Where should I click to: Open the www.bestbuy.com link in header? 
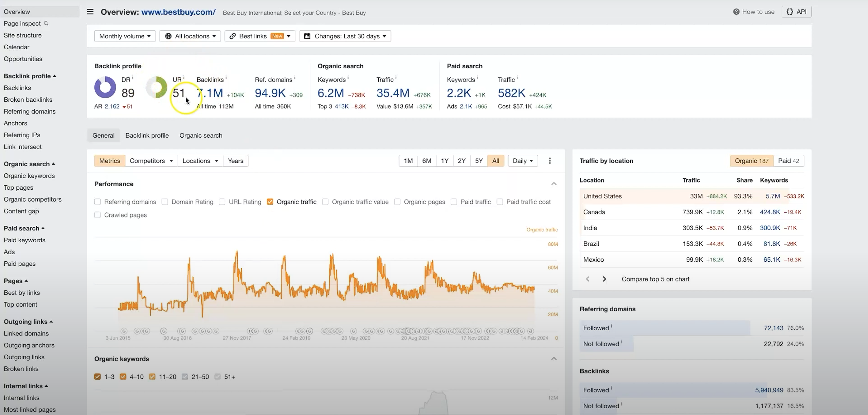[x=178, y=12]
